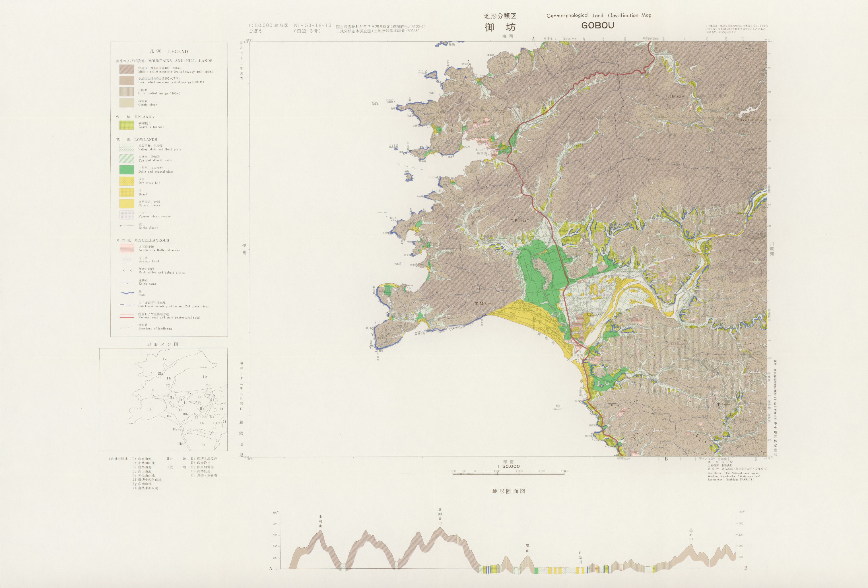The image size is (868, 588).
Task: Click the 地形断面図 profile title
Action: (509, 491)
